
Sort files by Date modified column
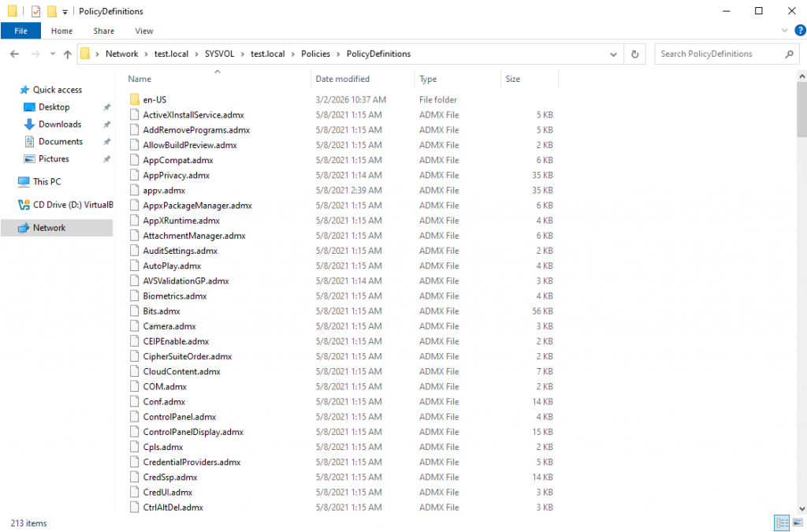pos(343,79)
